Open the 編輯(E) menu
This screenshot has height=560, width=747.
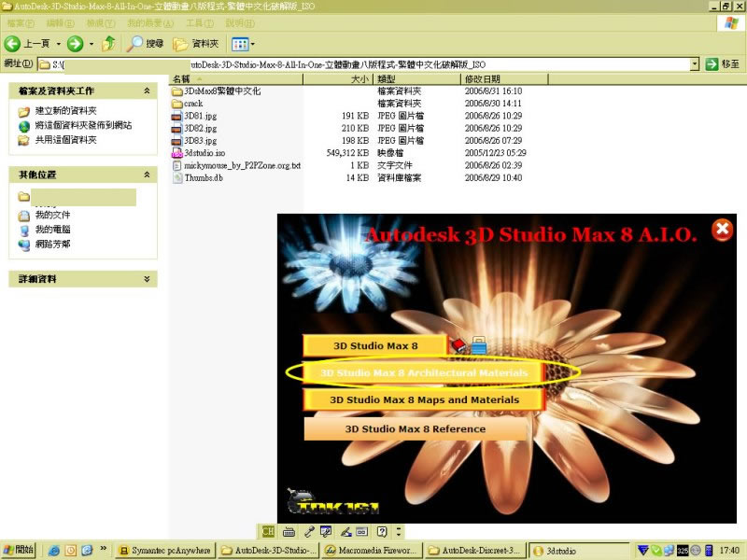[x=60, y=23]
